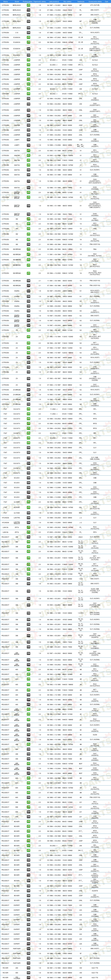Select the 1.9 STD body cell in a Peugeot 306 row

tap(81, 613)
